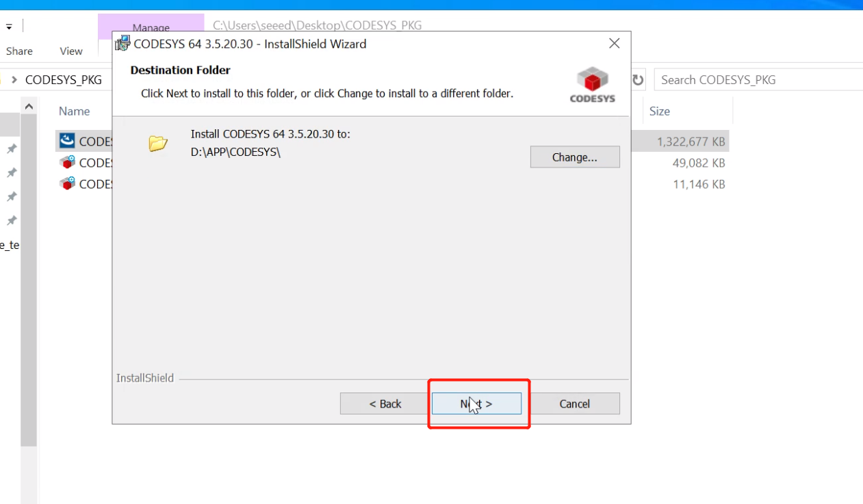Click the yellow destination folder icon

158,143
